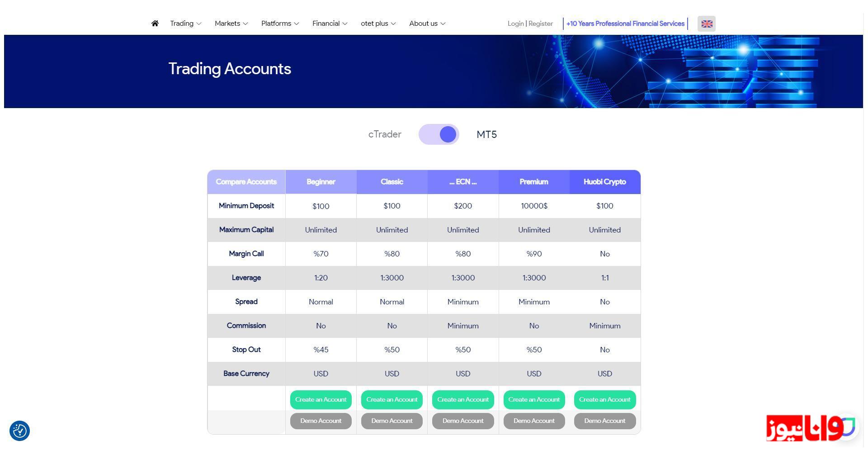Click the Beginner %45 stop out cell

tap(321, 350)
